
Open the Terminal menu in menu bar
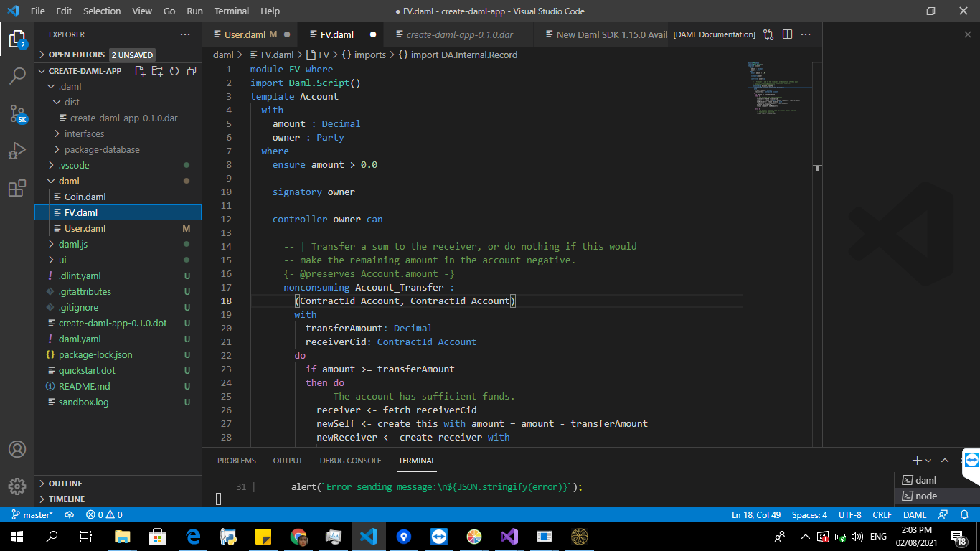tap(232, 11)
